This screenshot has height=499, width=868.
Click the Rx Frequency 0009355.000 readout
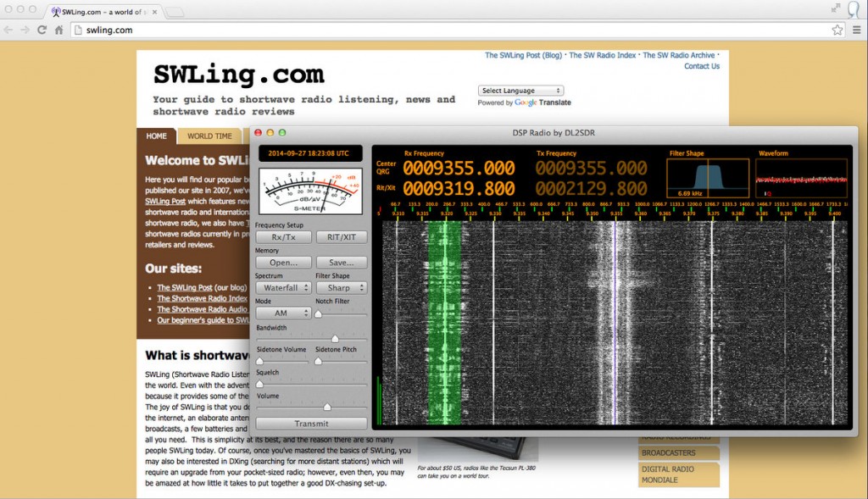click(459, 169)
